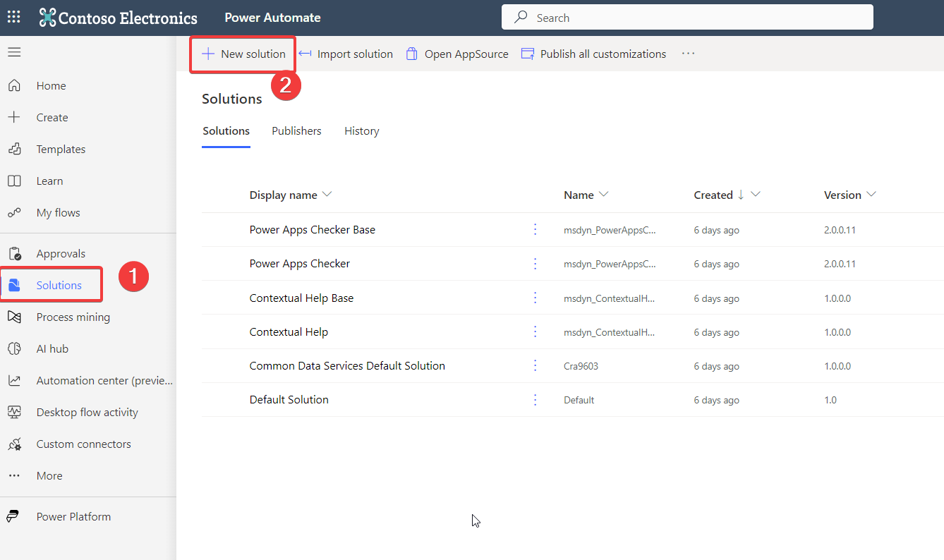Click inside the Search box
This screenshot has height=560, width=944.
(x=688, y=18)
